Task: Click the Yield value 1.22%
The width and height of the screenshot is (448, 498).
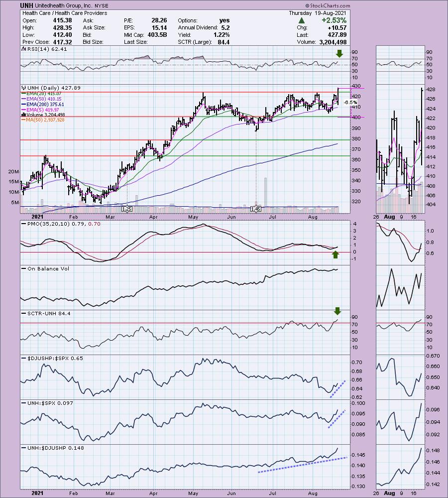Action: pos(222,35)
